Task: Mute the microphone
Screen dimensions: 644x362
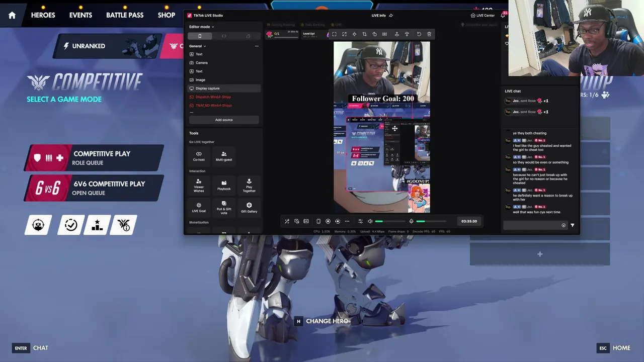Action: (x=411, y=221)
